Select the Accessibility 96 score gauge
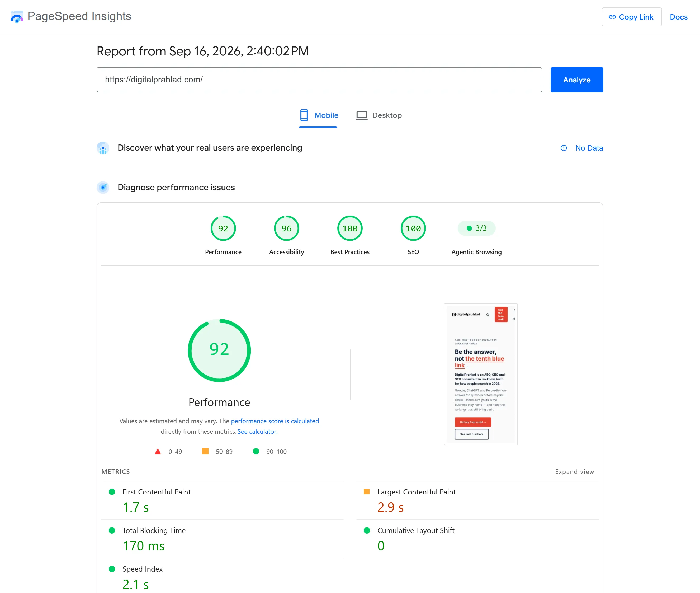Screen dimensions: 700x593 [x=286, y=228]
